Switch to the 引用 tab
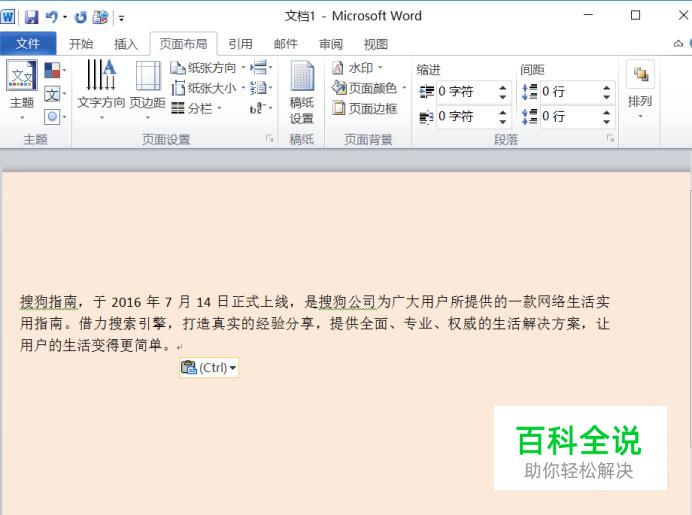This screenshot has height=515, width=692. pos(241,44)
